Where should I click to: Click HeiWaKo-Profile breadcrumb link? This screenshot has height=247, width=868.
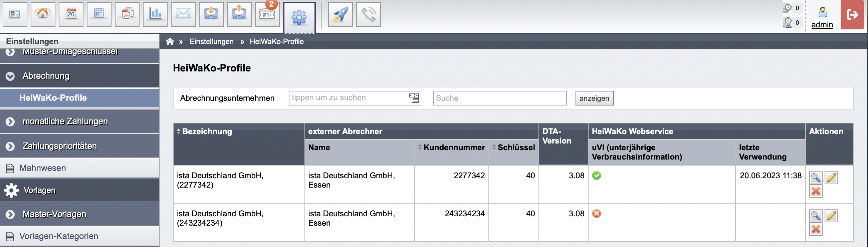[x=277, y=41]
